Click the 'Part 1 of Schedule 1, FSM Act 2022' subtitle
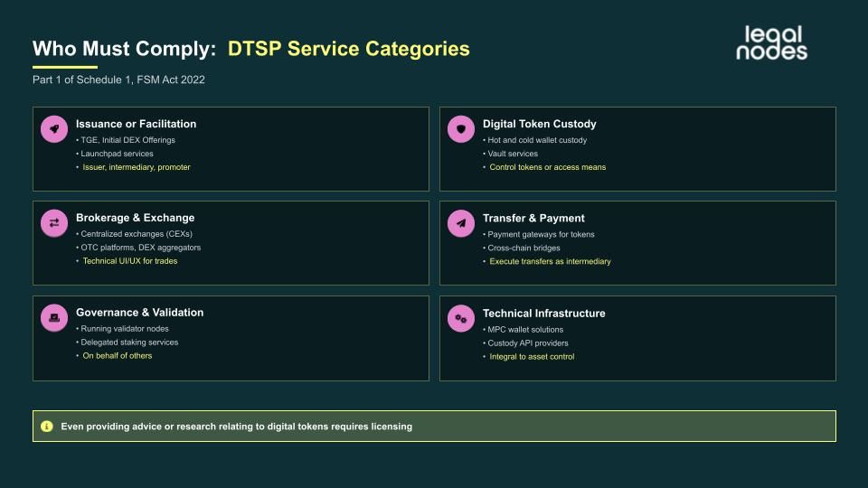868x488 pixels. pyautogui.click(x=118, y=80)
